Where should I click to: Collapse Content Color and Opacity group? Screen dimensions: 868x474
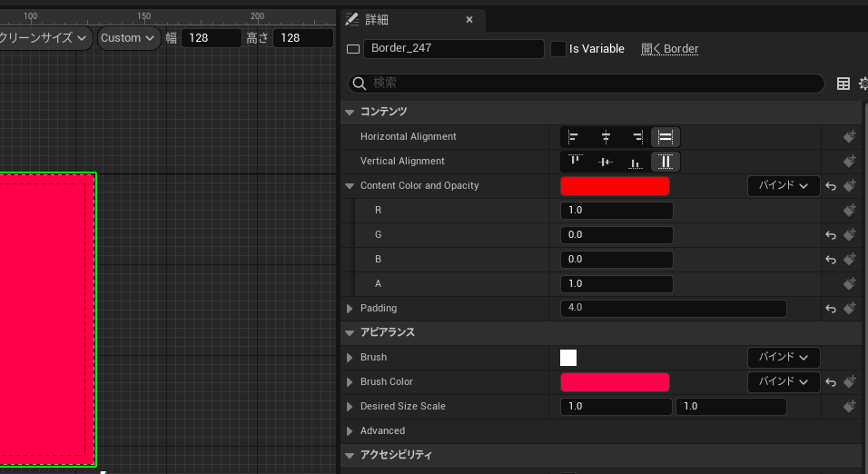(350, 186)
